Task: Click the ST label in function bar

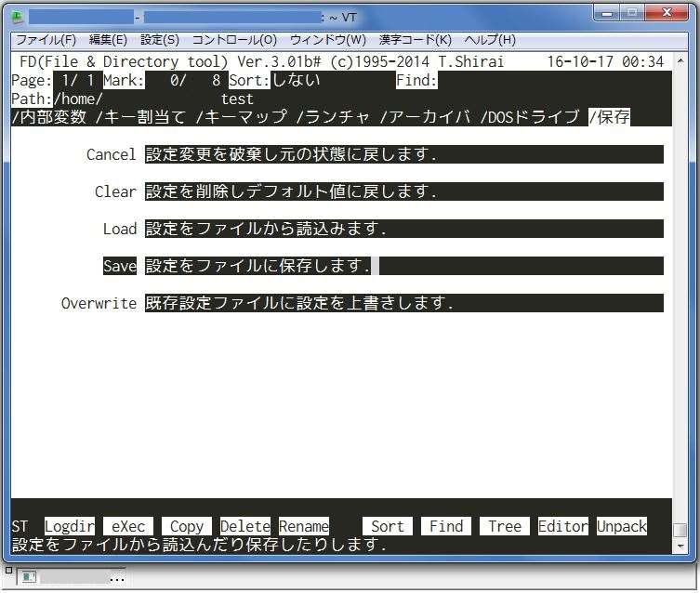Action: point(20,526)
